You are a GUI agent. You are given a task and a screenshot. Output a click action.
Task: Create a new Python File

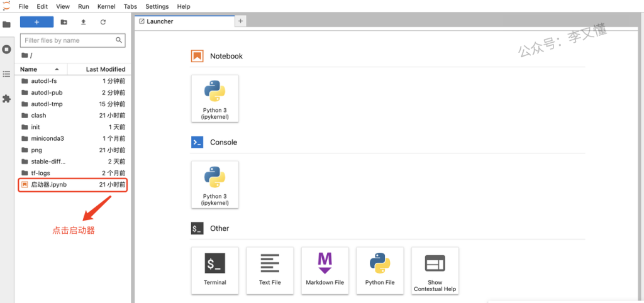point(380,270)
